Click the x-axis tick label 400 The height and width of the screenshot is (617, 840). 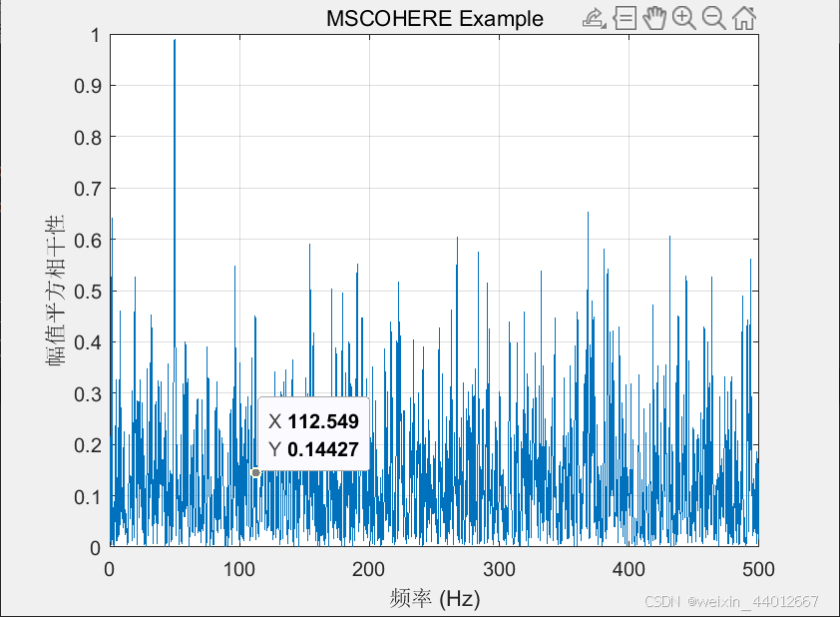pyautogui.click(x=629, y=569)
